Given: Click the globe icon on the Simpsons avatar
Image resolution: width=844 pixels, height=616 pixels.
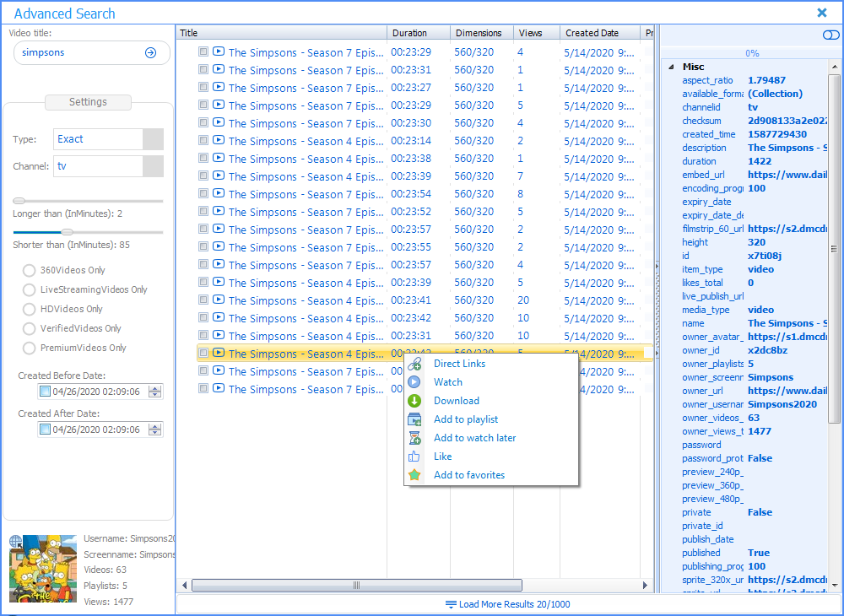Looking at the screenshot, I should [15, 541].
